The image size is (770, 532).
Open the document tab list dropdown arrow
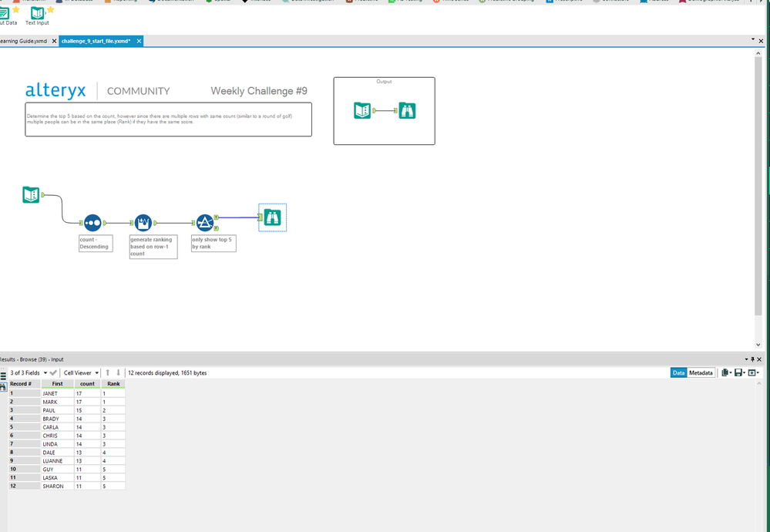pos(753,39)
